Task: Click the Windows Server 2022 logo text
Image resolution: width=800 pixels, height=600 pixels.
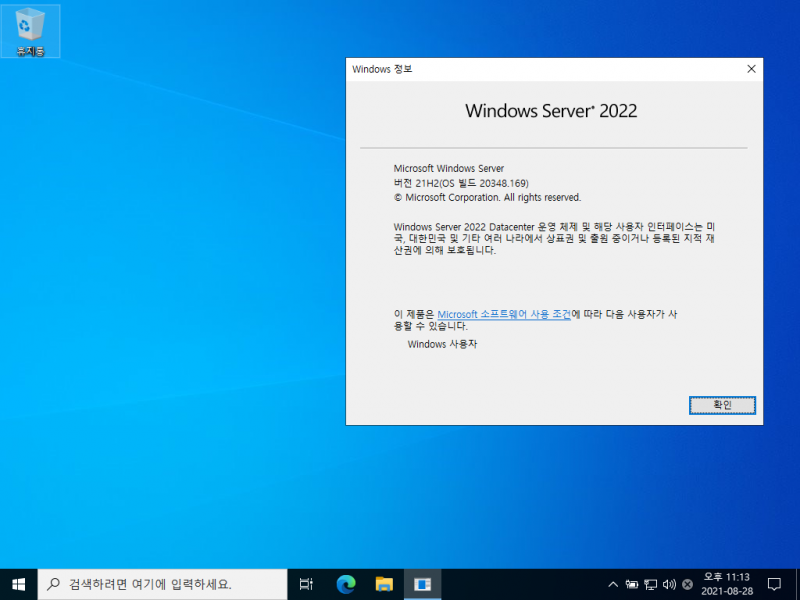Action: (551, 111)
